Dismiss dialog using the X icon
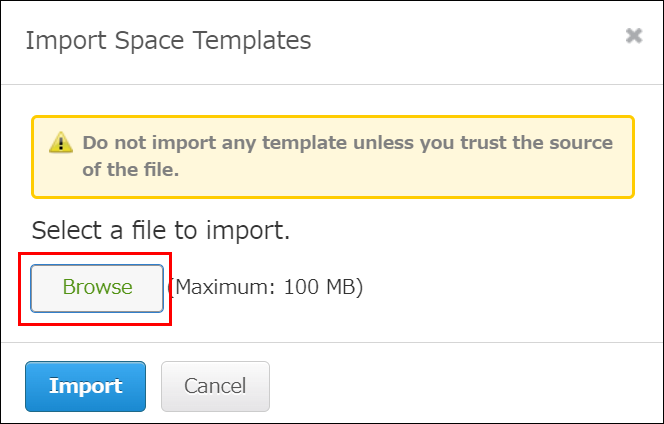 [x=633, y=36]
